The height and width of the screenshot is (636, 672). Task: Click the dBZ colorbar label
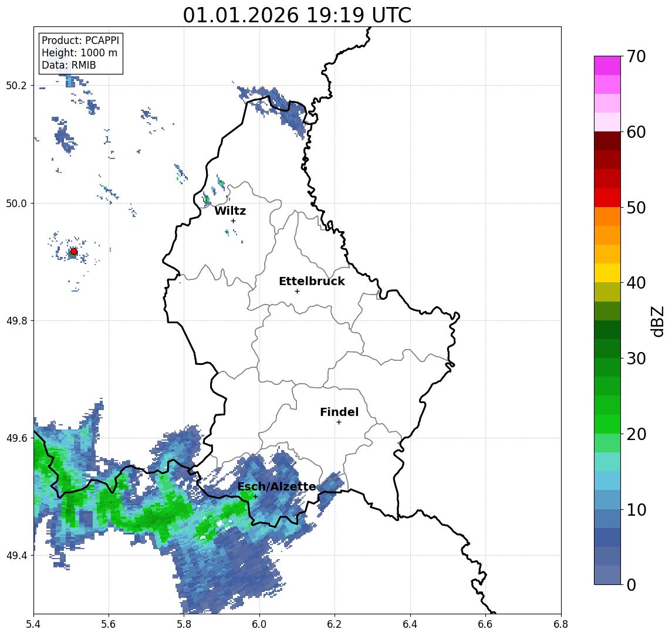657,322
